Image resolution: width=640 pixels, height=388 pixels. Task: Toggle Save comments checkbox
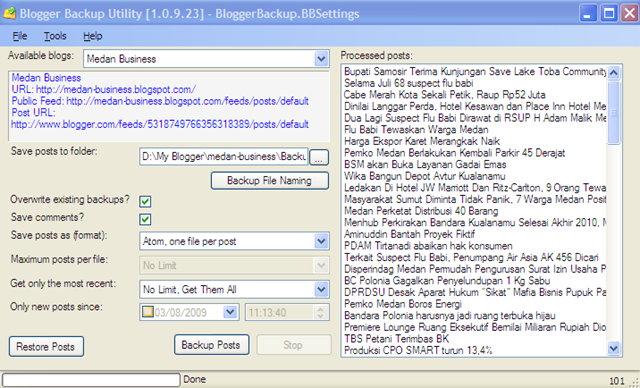[x=145, y=219]
